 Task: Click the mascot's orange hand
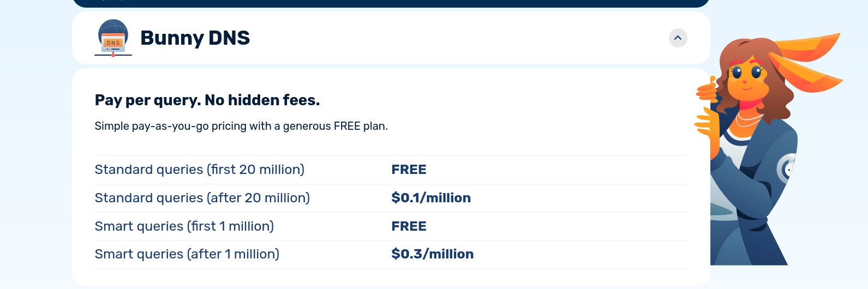point(708,124)
